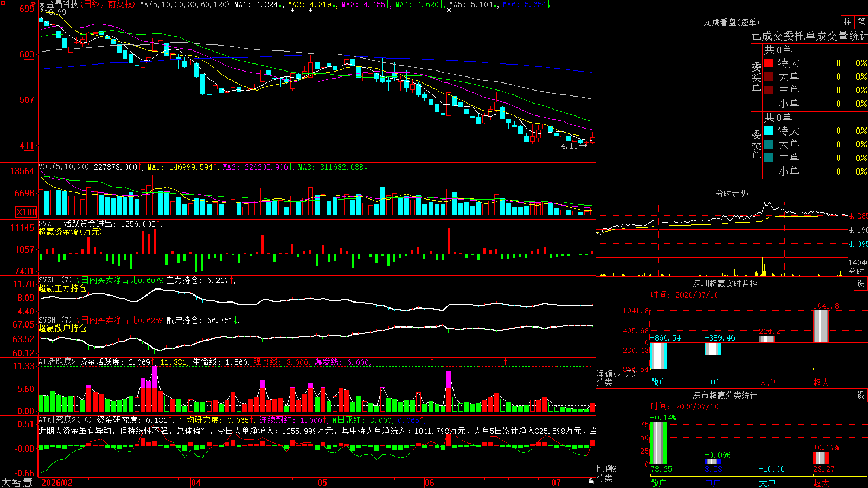Click the first red up-arrow marker above AI活跃度 chart
Screen dimensions: 868x488
tap(432, 361)
